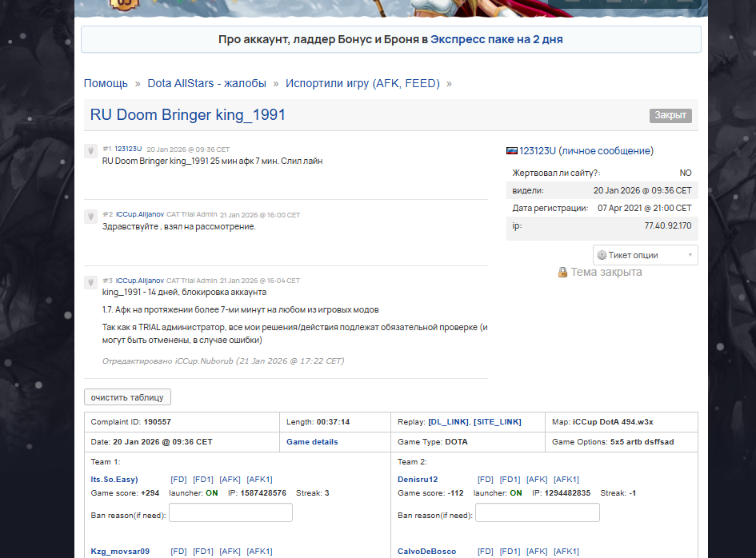Click [FD] for Its.So.Easy)
This screenshot has height=558, width=756.
178,480
